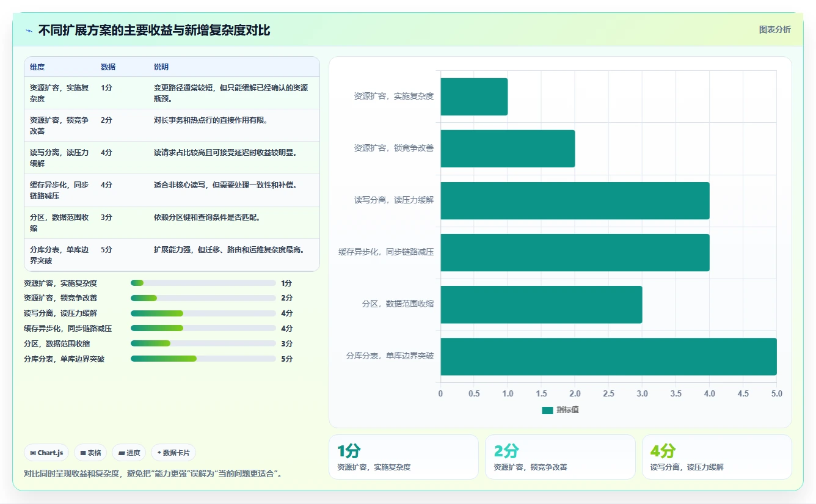Open the 2分 data card
The width and height of the screenshot is (816, 504).
(560, 457)
